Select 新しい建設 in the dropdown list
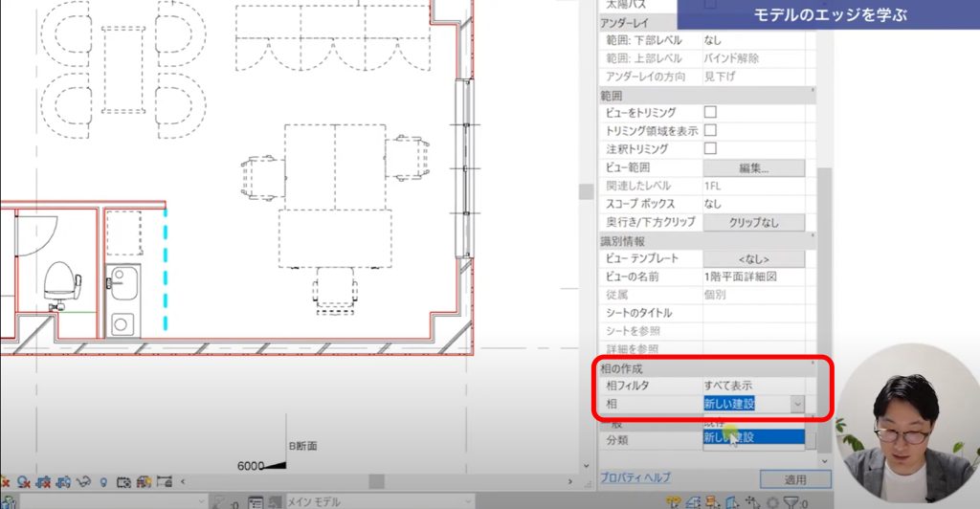Screen dimensions: 980x509 pos(751,437)
